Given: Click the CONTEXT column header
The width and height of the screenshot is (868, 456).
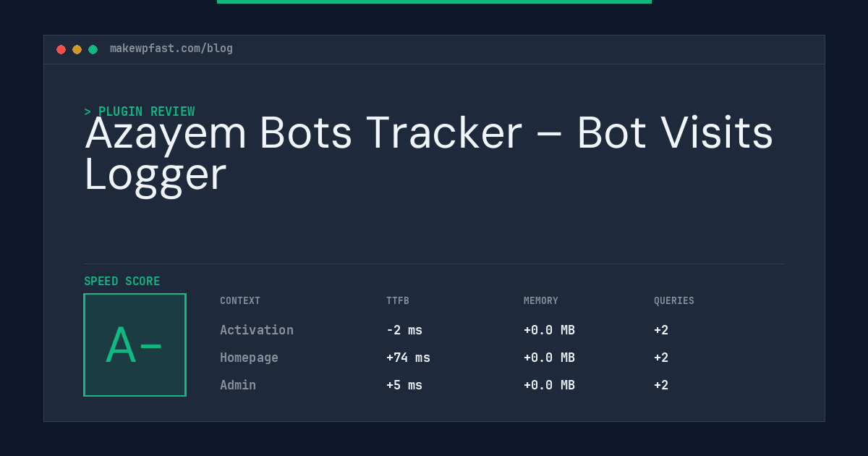Looking at the screenshot, I should (240, 301).
